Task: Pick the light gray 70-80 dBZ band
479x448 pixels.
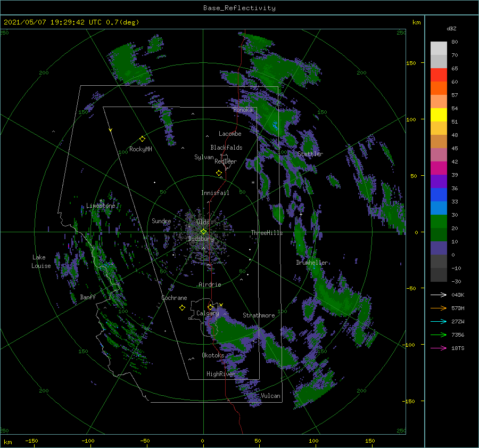Action: [x=439, y=48]
